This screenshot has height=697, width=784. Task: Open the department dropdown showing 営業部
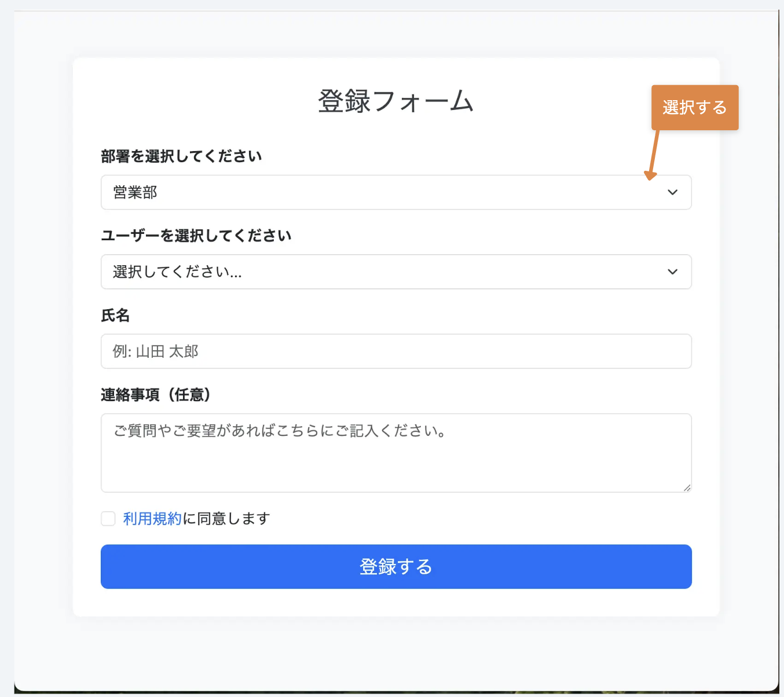pyautogui.click(x=382, y=192)
